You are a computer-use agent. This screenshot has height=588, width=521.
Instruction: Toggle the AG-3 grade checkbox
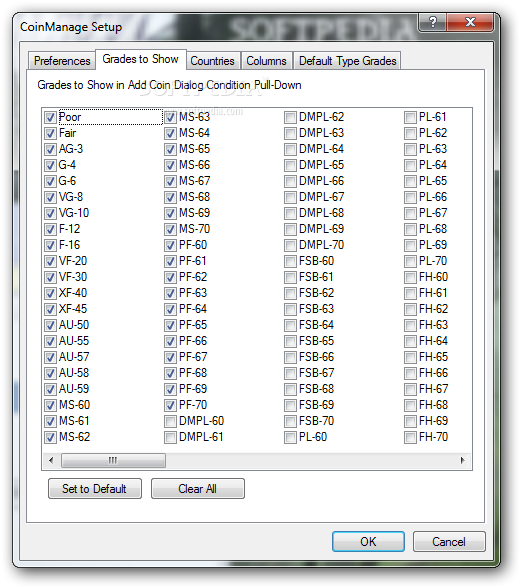coord(50,149)
